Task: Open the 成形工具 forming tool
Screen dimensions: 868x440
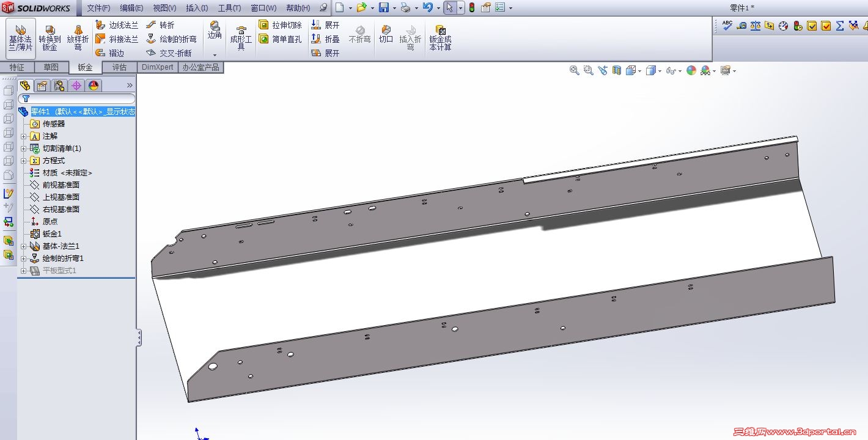Action: [241, 38]
